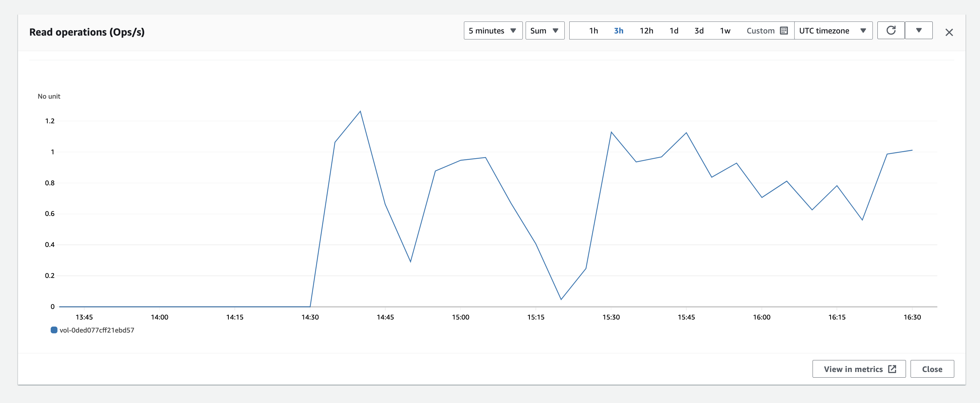980x403 pixels.
Task: Select the 3h time range
Action: (618, 31)
